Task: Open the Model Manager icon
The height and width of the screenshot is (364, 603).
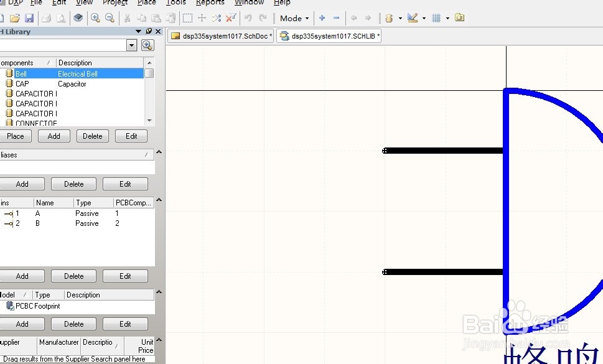Action: coord(459,17)
